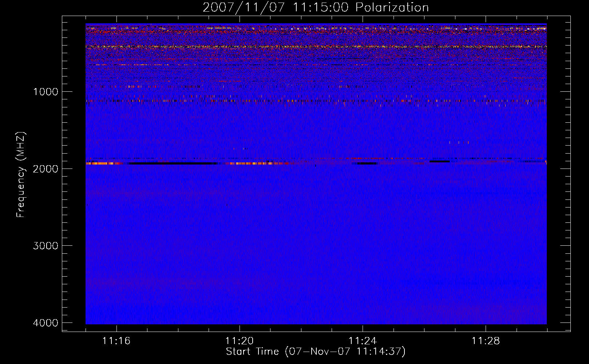Click the "1000" frequency tick label

coord(46,91)
